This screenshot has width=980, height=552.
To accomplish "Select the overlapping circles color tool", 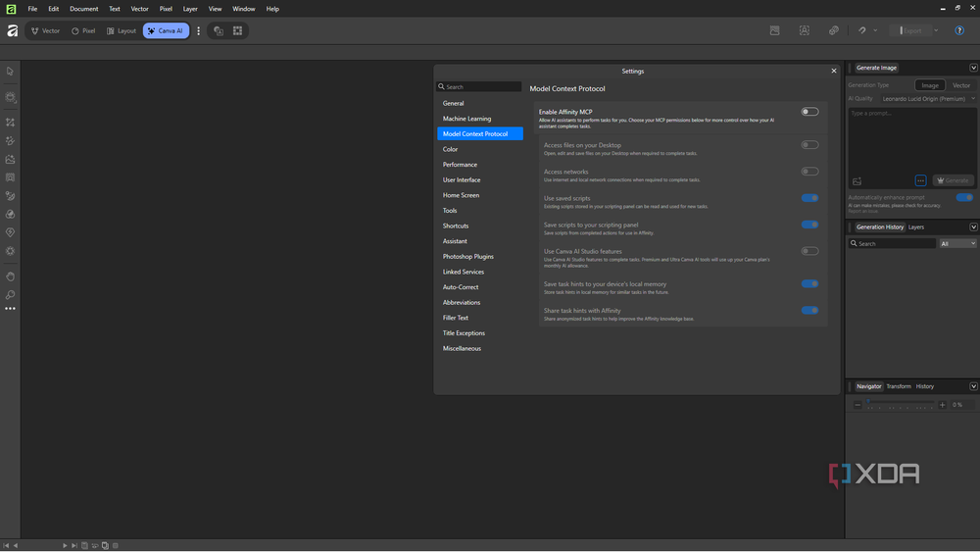I will tap(10, 214).
